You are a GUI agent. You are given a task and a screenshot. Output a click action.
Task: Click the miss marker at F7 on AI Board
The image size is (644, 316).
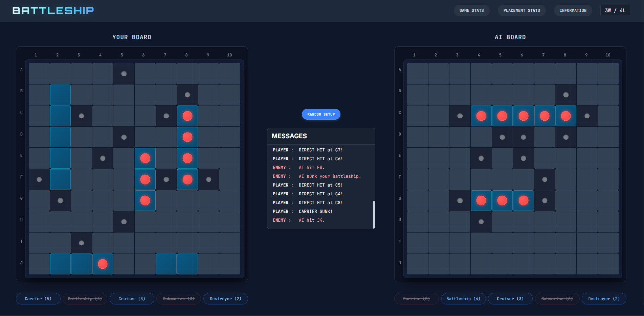click(545, 179)
